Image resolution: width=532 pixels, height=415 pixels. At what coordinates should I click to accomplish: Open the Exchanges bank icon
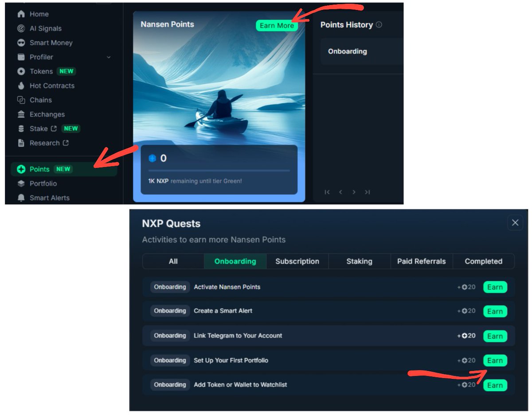21,114
